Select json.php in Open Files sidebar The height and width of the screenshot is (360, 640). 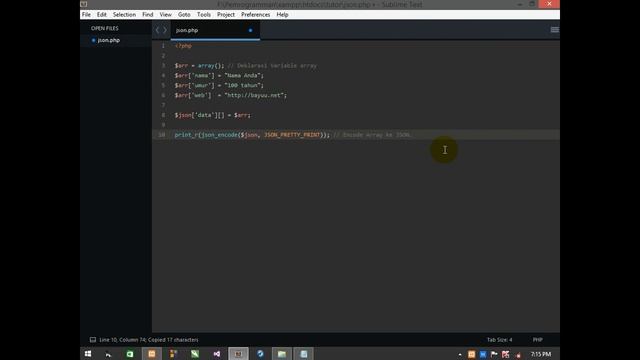tap(109, 40)
